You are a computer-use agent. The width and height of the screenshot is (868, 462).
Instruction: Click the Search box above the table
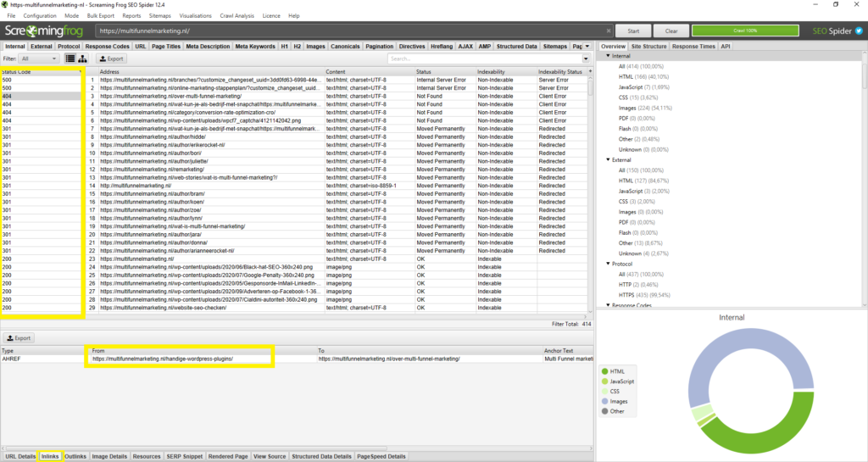tap(485, 58)
